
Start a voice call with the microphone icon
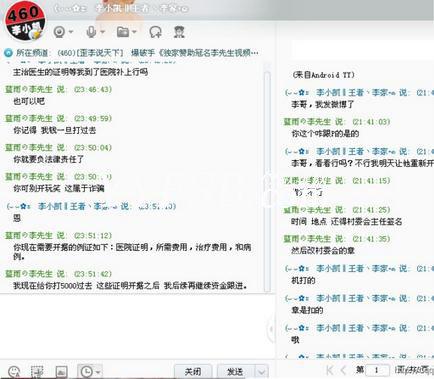pyautogui.click(x=91, y=32)
